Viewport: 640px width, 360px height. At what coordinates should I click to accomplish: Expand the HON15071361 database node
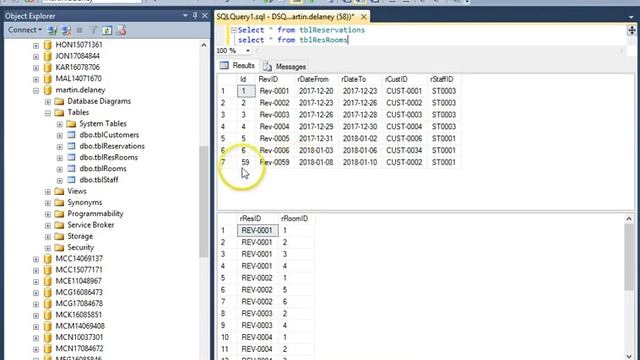pyautogui.click(x=36, y=45)
